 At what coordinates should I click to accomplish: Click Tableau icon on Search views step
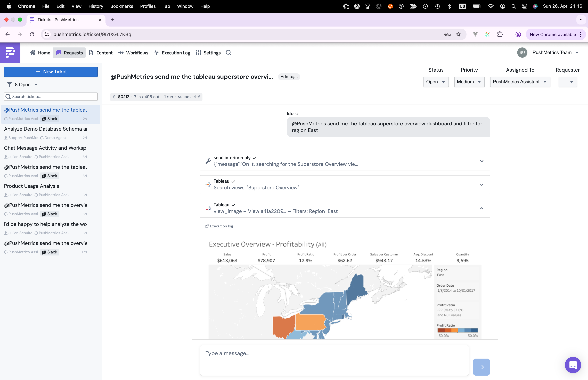pyautogui.click(x=208, y=185)
